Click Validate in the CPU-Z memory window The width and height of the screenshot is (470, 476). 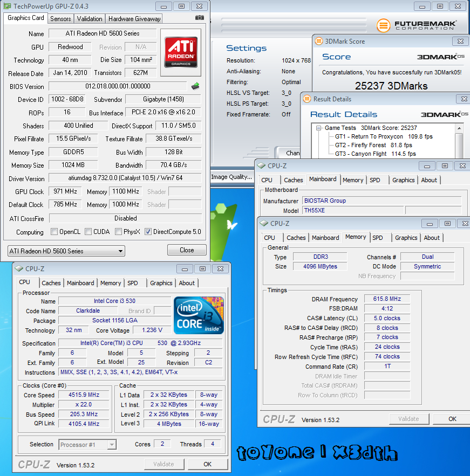click(x=408, y=419)
